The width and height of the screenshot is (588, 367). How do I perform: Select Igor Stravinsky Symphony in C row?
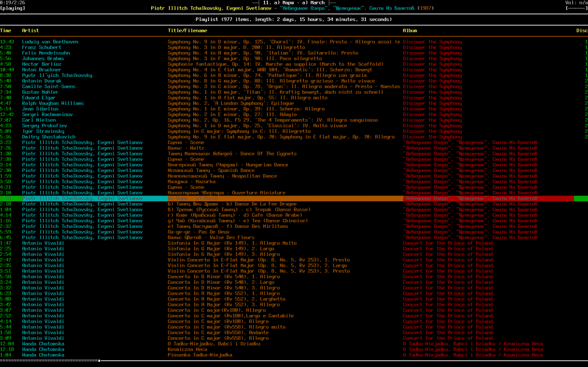coord(294,131)
